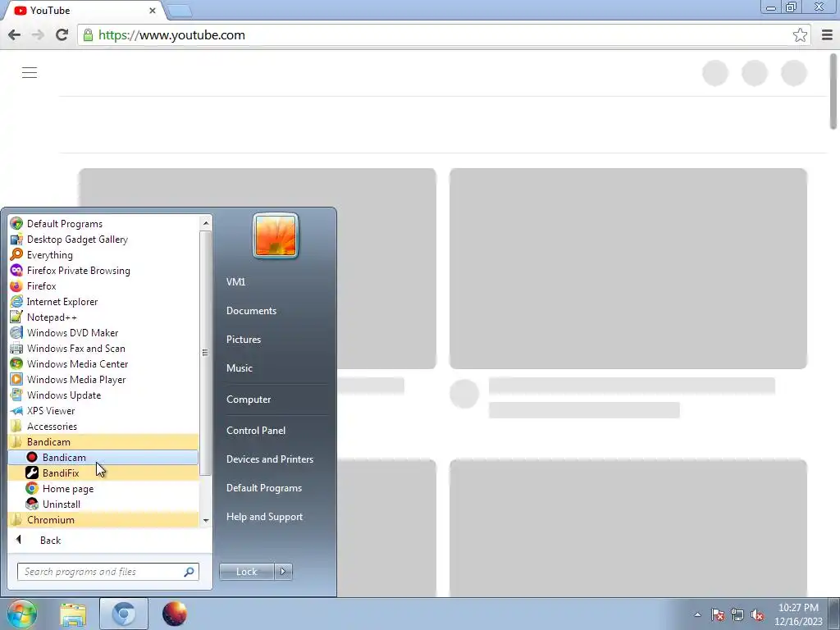Viewport: 840px width, 630px height.
Task: Open Windows DVD Maker
Action: click(103, 332)
